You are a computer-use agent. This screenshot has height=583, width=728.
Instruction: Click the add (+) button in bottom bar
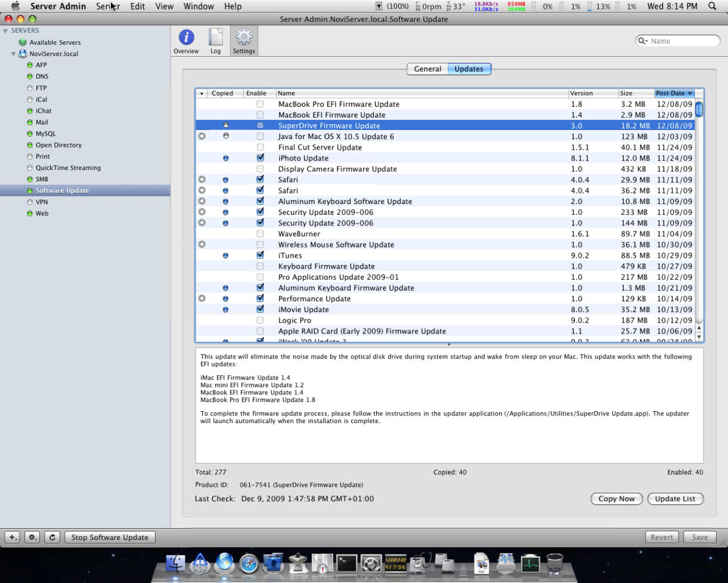click(13, 537)
